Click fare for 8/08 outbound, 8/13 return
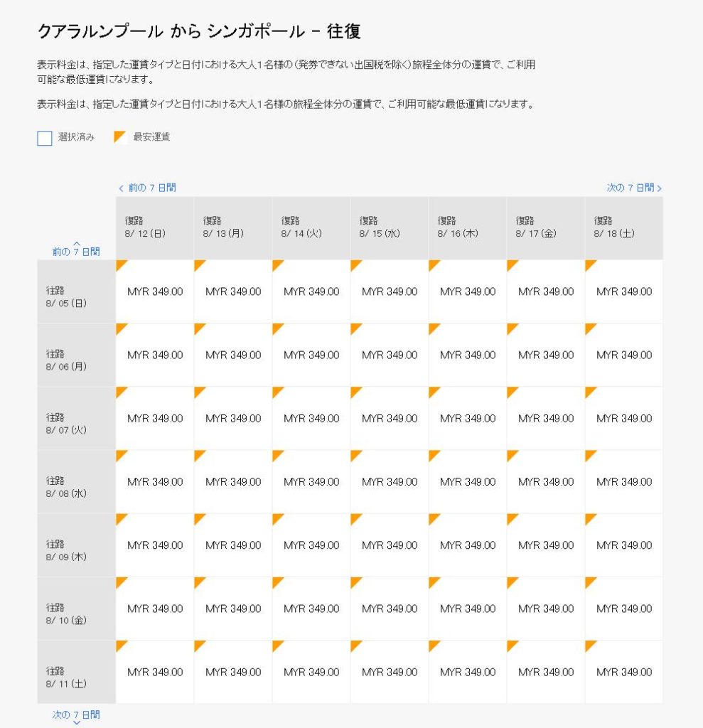Image resolution: width=703 pixels, height=728 pixels. click(x=233, y=482)
